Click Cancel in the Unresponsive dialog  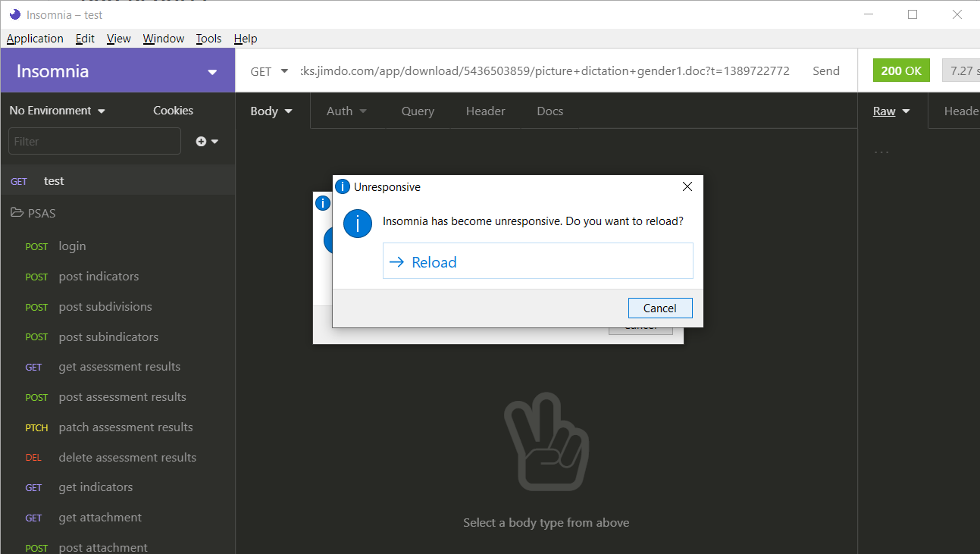pyautogui.click(x=659, y=308)
